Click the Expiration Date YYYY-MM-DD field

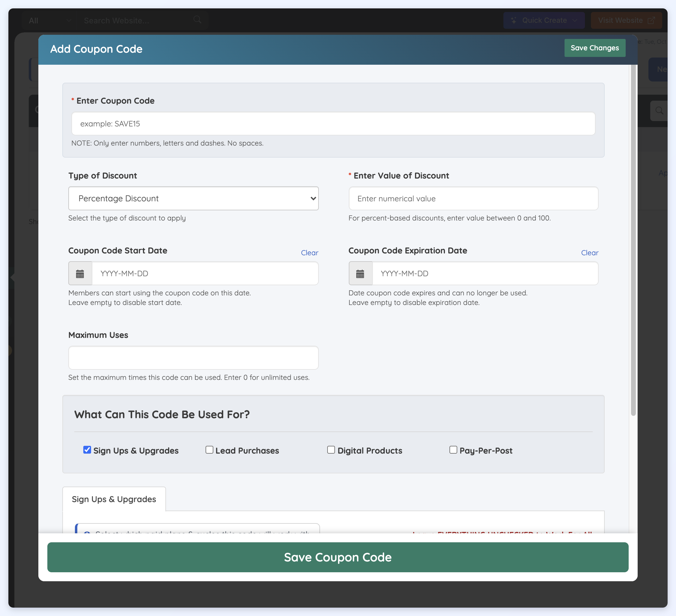tap(485, 274)
